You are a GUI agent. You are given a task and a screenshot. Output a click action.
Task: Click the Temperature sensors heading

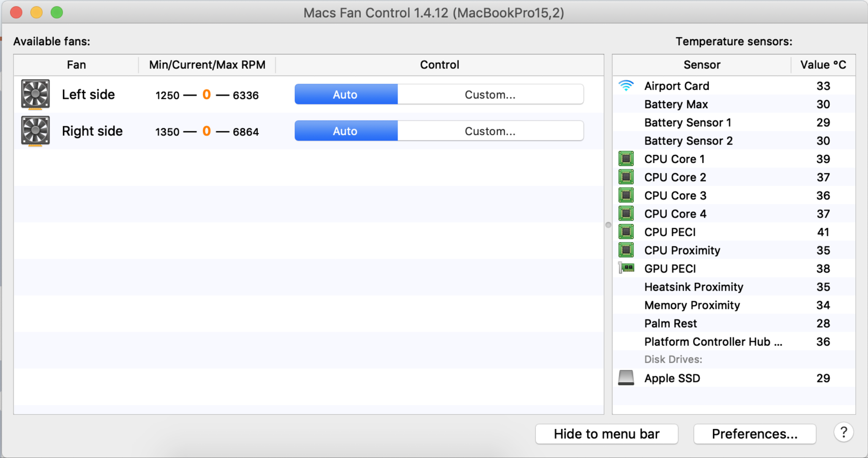click(x=734, y=41)
